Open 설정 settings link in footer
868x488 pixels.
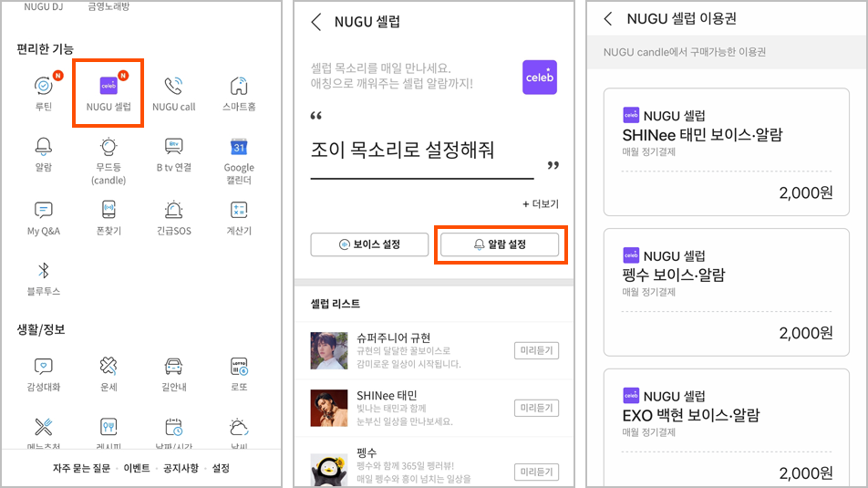click(221, 468)
